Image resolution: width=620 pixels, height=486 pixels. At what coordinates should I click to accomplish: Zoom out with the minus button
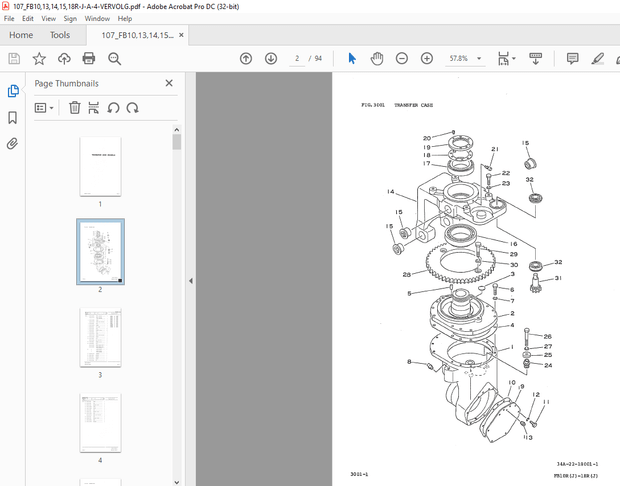[x=402, y=59]
